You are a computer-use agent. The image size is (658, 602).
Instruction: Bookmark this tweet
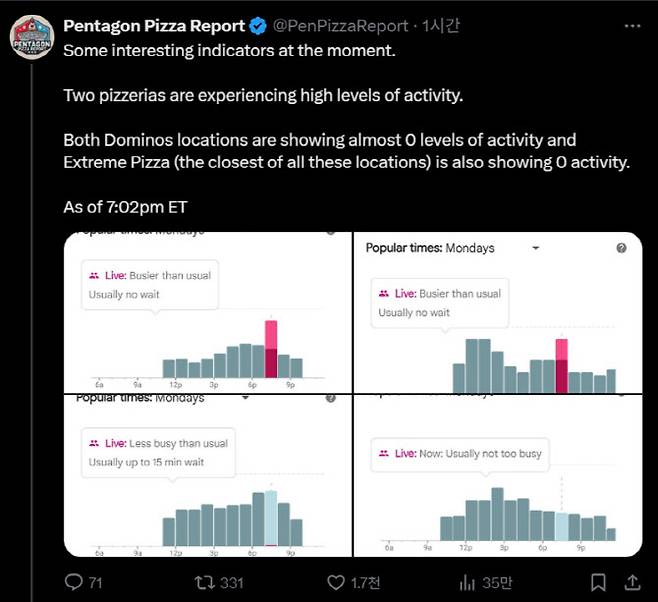coord(598,581)
